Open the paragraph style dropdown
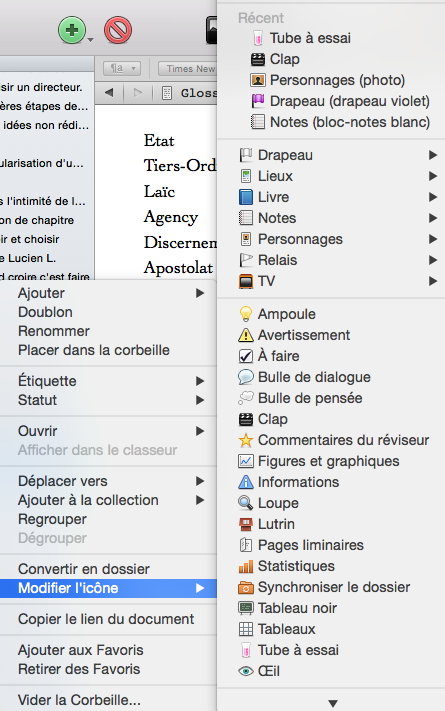Screen dimensions: 445x711 click(122, 68)
